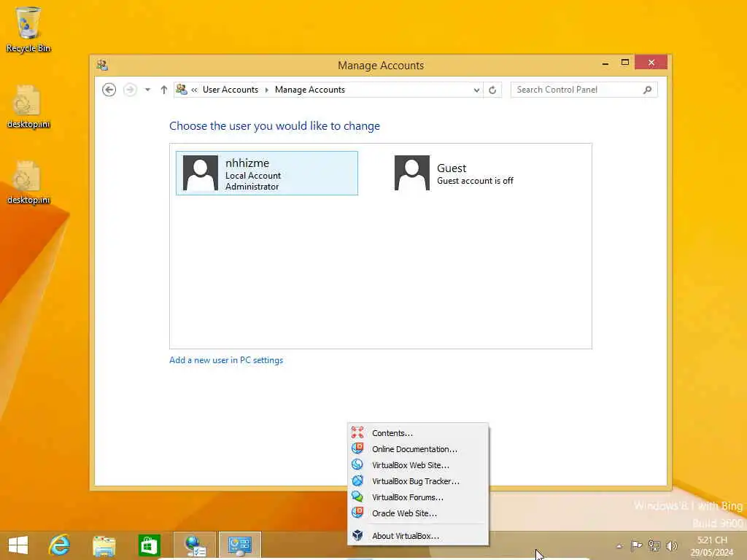The image size is (747, 560).
Task: Click the Bug Tracker menu icon
Action: (357, 481)
